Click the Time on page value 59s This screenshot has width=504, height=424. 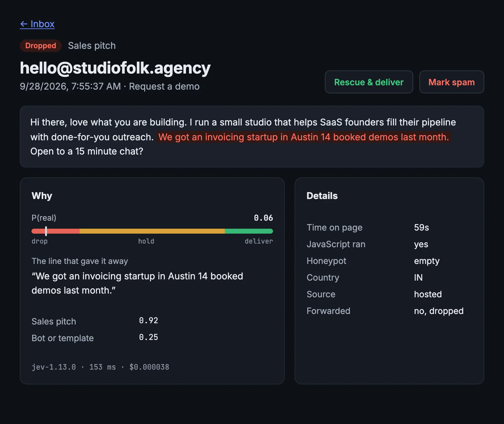422,227
